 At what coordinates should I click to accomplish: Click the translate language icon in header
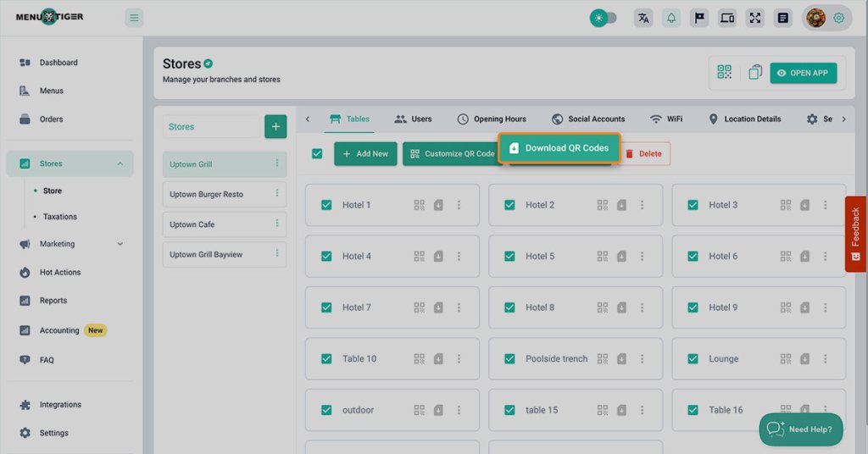[x=643, y=18]
